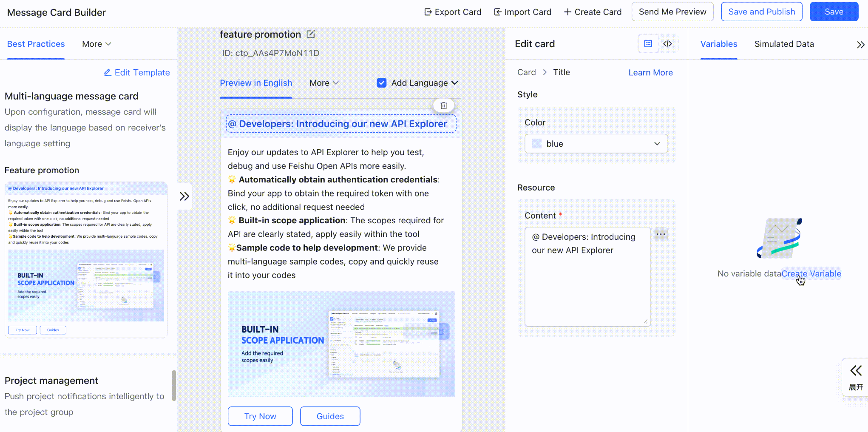This screenshot has height=432, width=868.
Task: Expand the left templates panel arrow
Action: pos(184,196)
